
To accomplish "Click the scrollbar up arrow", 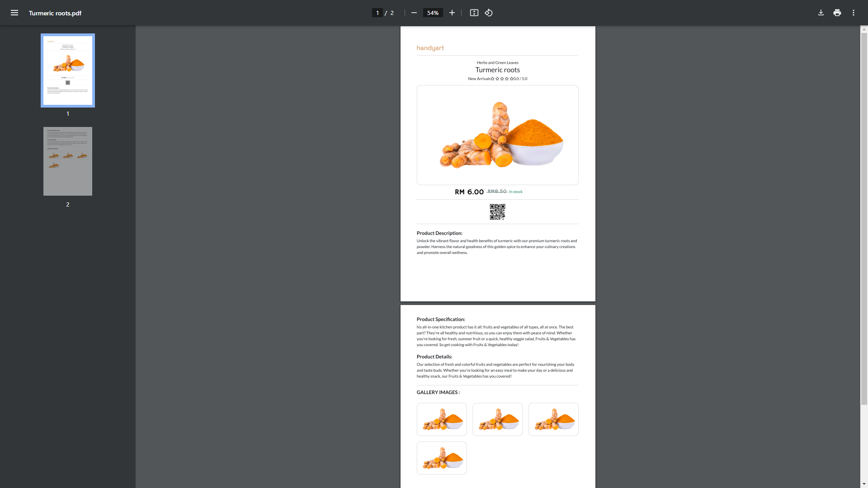I will (864, 29).
